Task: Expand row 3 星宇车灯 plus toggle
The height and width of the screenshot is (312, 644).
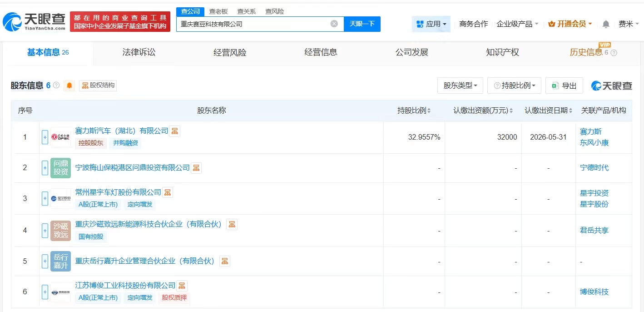Action: coord(45,198)
